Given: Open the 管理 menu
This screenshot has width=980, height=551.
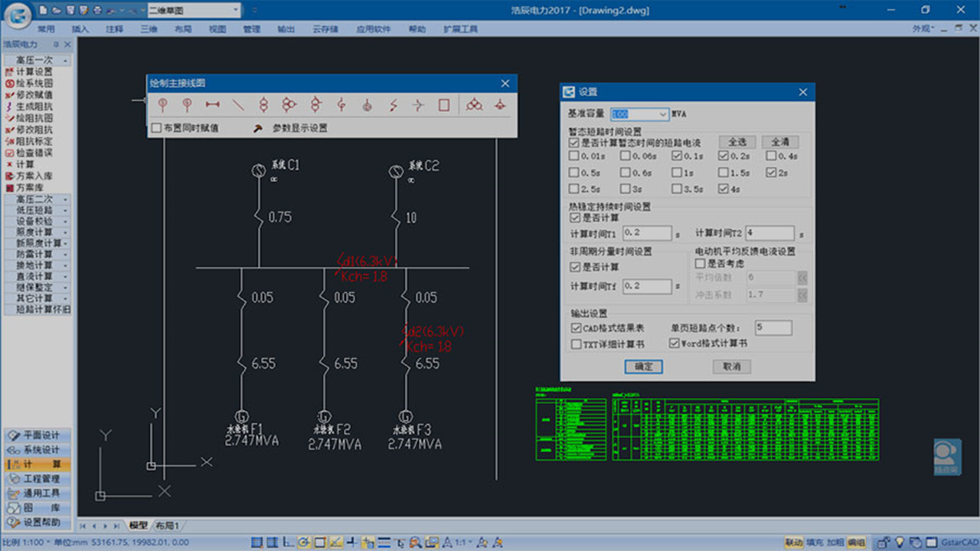Looking at the screenshot, I should point(251,29).
